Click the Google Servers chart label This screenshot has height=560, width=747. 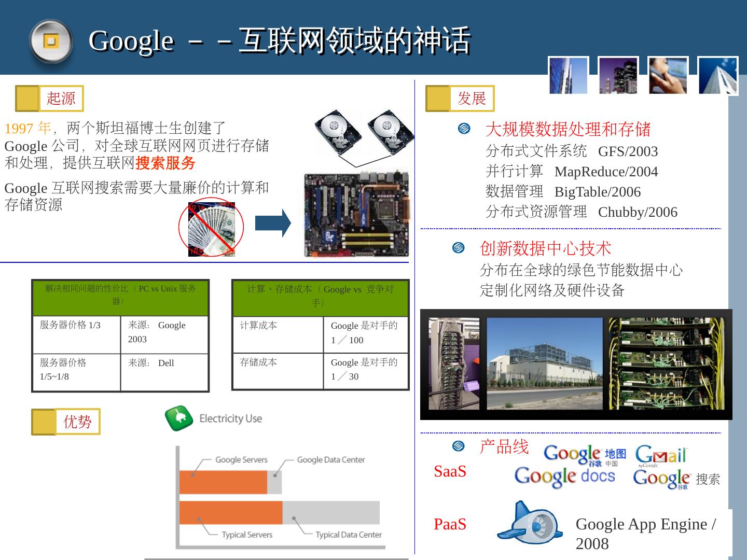tap(241, 459)
